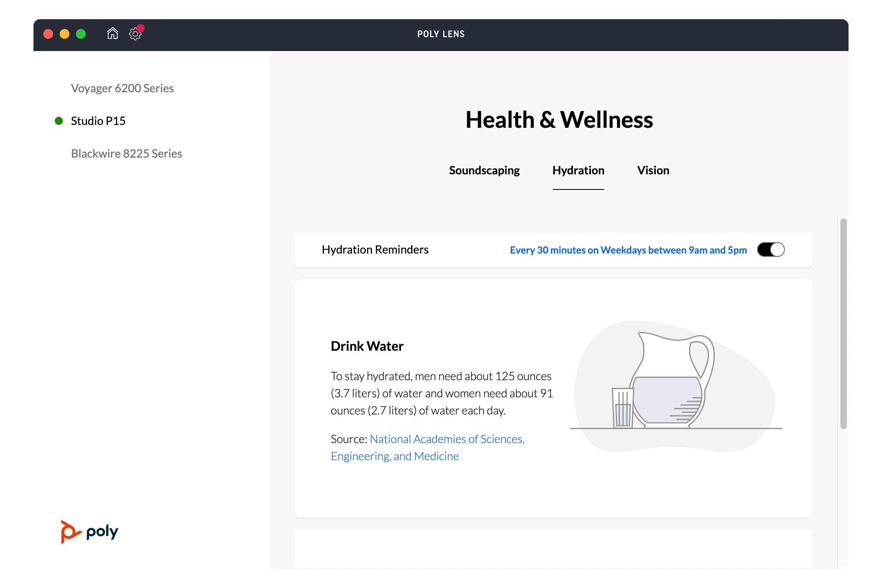882x588 pixels.
Task: Open the hydration reminder schedule link
Action: [x=628, y=250]
